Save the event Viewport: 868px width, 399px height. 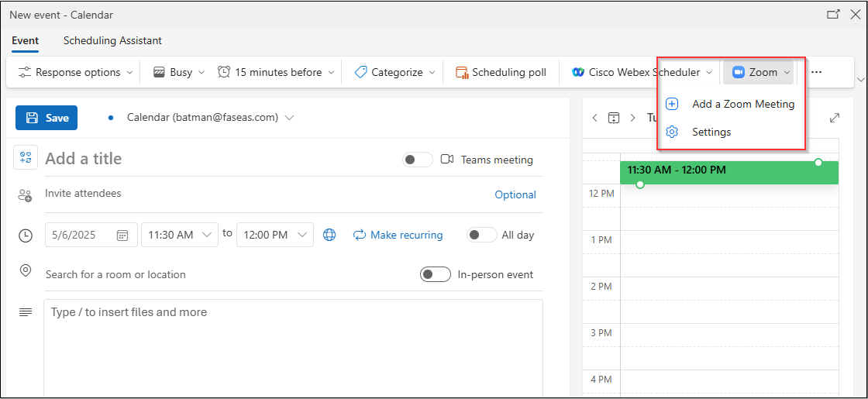pos(46,118)
